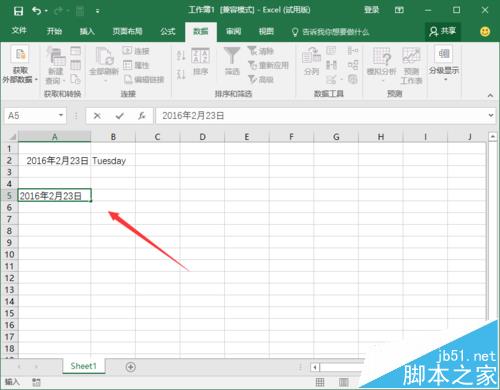
Task: Switch to the 开始 tab
Action: [54, 31]
